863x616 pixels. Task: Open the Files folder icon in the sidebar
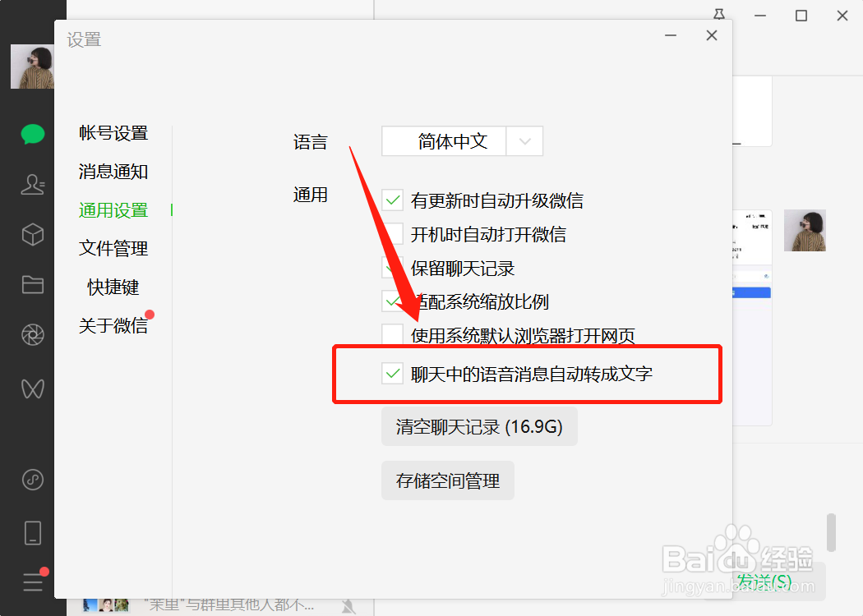33,284
